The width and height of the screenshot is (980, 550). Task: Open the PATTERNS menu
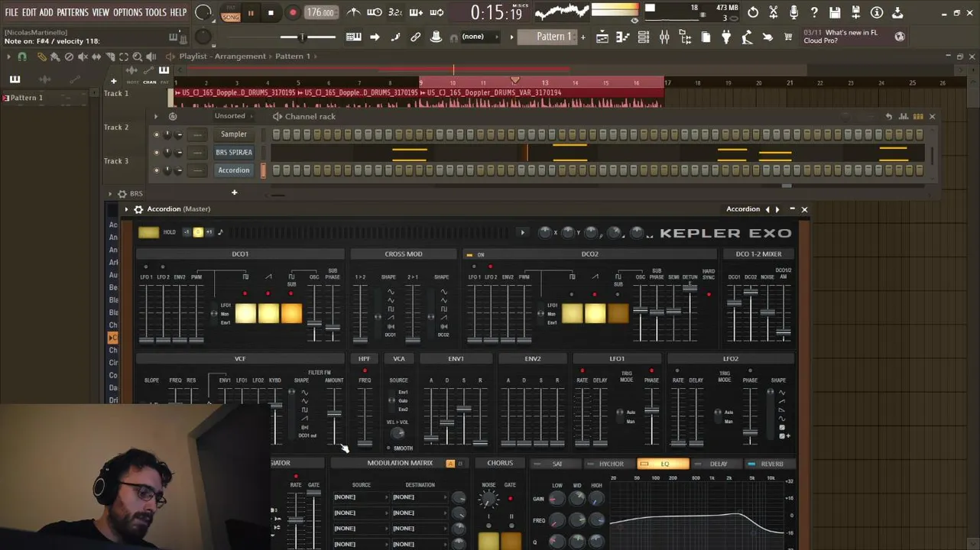coord(73,12)
